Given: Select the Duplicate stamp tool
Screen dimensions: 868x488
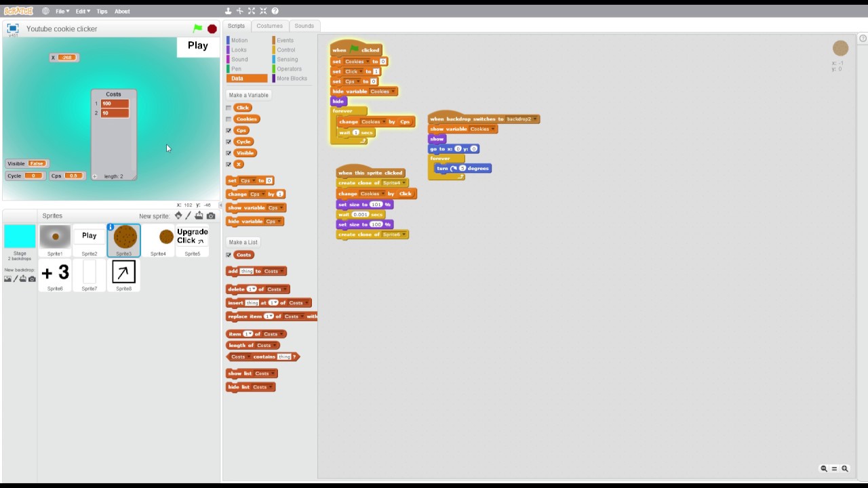Looking at the screenshot, I should (x=229, y=11).
